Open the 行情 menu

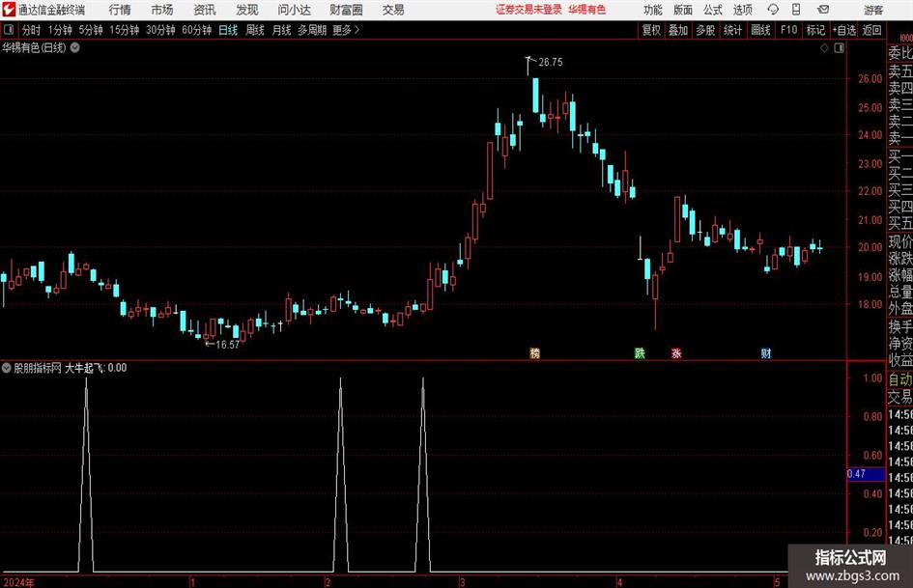(x=120, y=10)
